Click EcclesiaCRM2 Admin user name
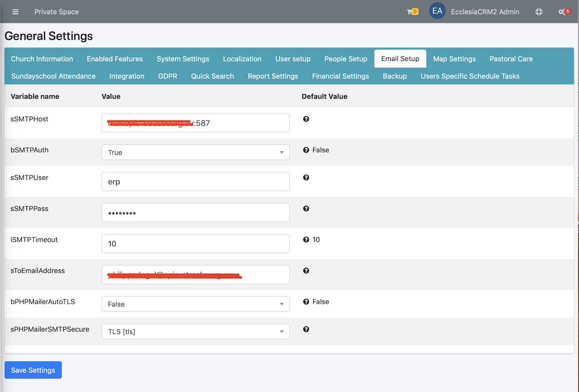The height and width of the screenshot is (392, 579). 485,12
